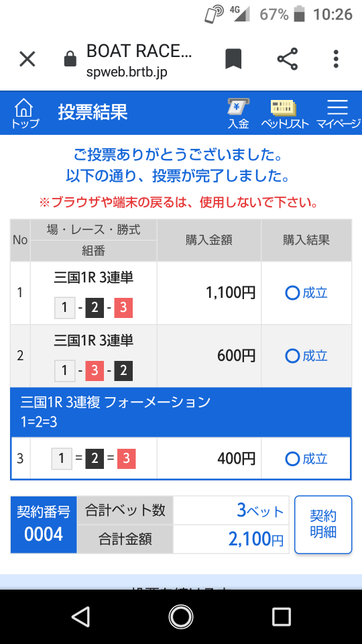Viewport: 362px width, 644px height.
Task: Select the spweb.brtb.jp address text
Action: coord(127,72)
